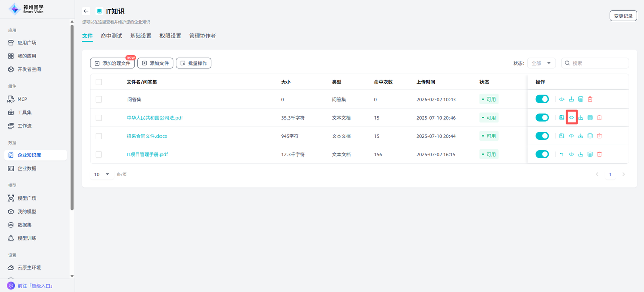
Task: Check the box for 招采合同文件.docx
Action: point(99,136)
